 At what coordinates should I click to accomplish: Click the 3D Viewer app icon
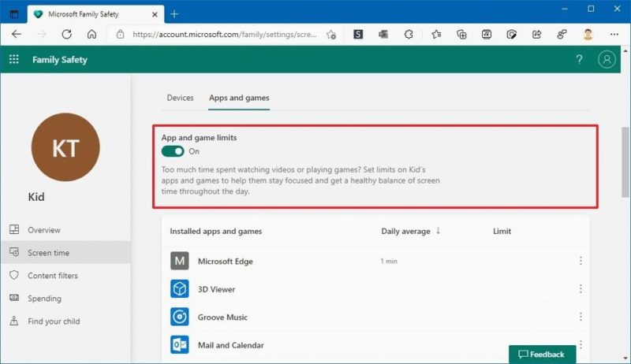pyautogui.click(x=180, y=289)
